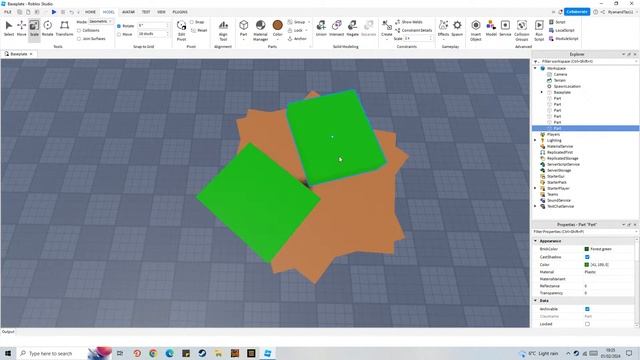Choose the Select tool in the ribbon
The image size is (640, 360).
(x=9, y=29)
